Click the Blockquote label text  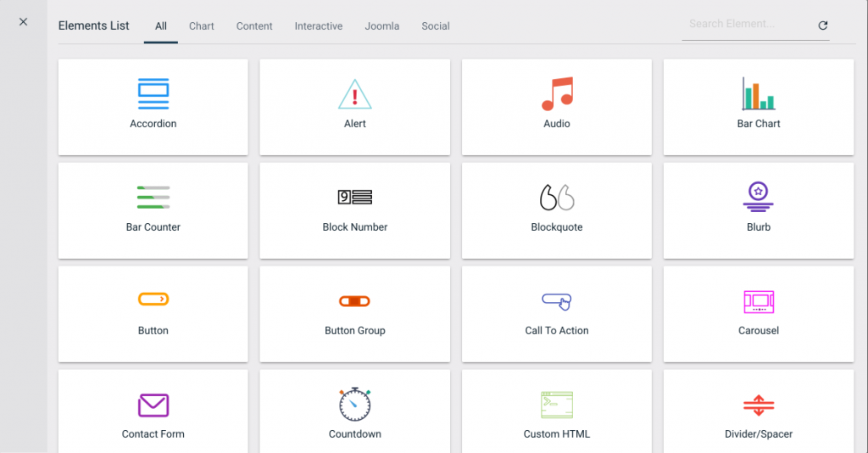[x=557, y=227]
